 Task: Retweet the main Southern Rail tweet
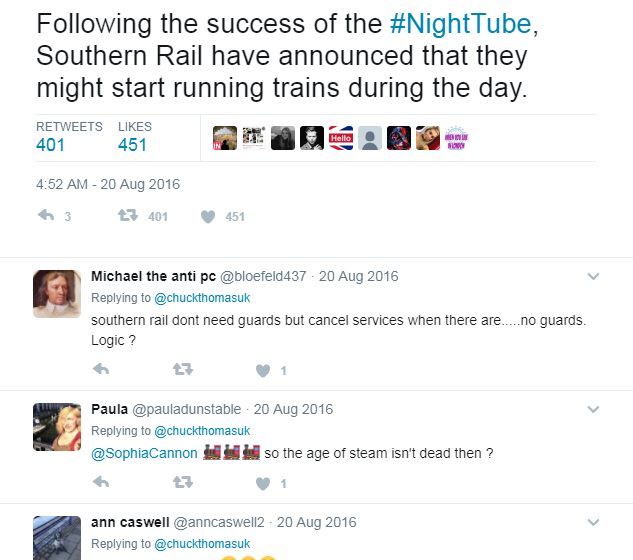click(x=128, y=216)
